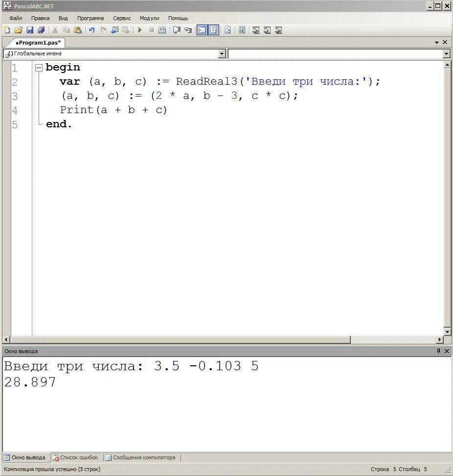Viewport: 453px width, 476px height.
Task: Close the Program1.pas document with the X
Action: pyautogui.click(x=445, y=42)
